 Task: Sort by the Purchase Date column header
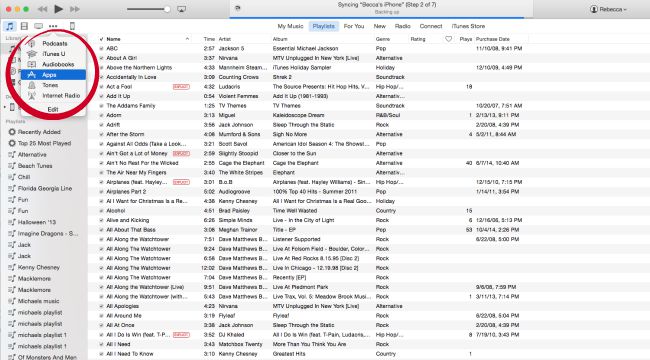pos(493,39)
